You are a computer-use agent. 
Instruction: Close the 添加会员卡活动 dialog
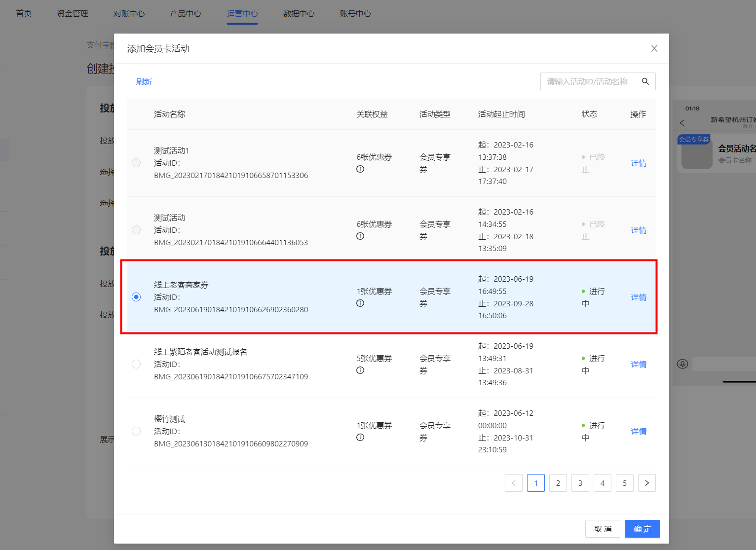click(x=654, y=48)
